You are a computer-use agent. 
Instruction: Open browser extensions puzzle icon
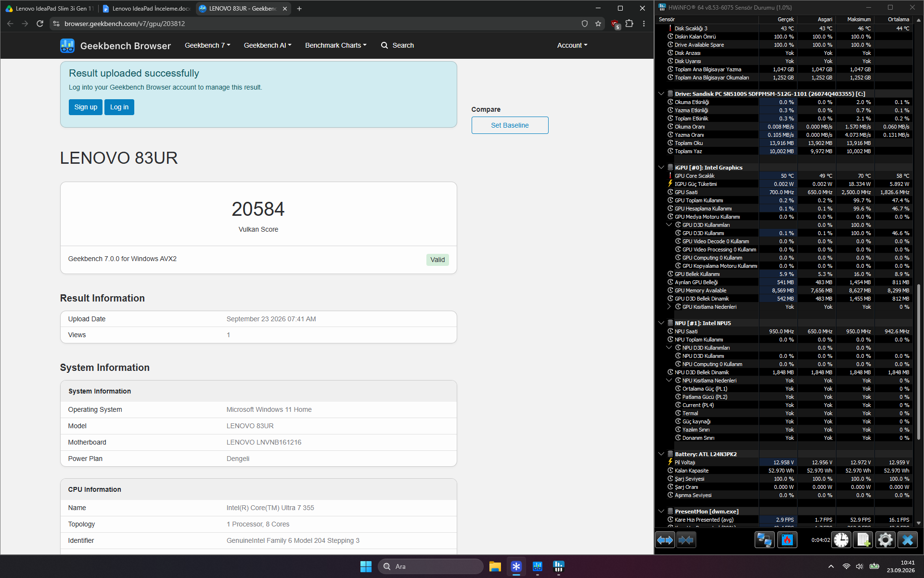click(629, 24)
